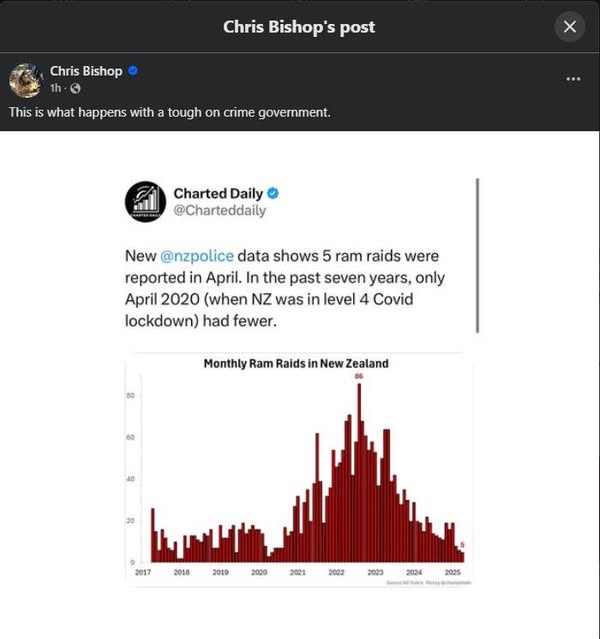Click the 1h post timestamp
This screenshot has height=639, width=600.
pyautogui.click(x=55, y=88)
